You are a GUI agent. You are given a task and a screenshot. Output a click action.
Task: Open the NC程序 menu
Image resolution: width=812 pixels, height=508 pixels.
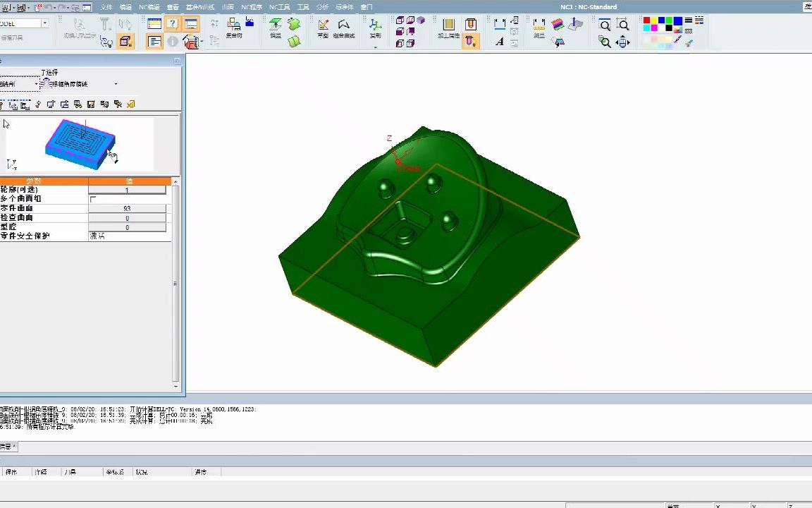[251, 7]
